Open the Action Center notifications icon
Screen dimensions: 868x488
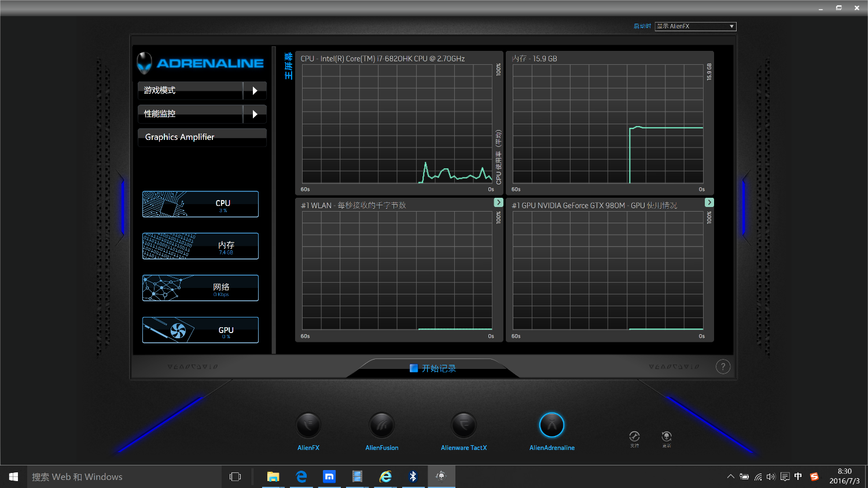click(785, 476)
